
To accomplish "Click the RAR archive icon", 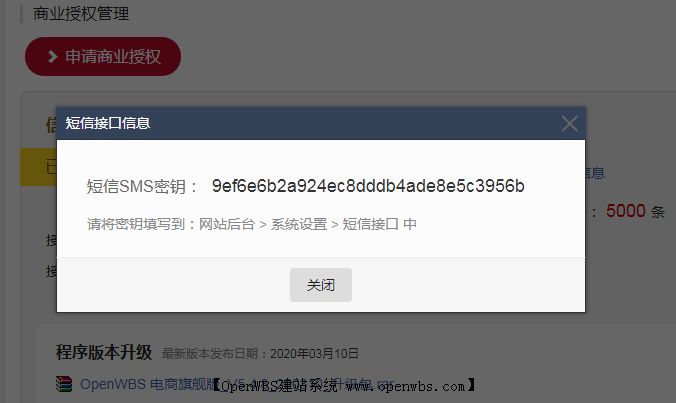I will pyautogui.click(x=64, y=384).
